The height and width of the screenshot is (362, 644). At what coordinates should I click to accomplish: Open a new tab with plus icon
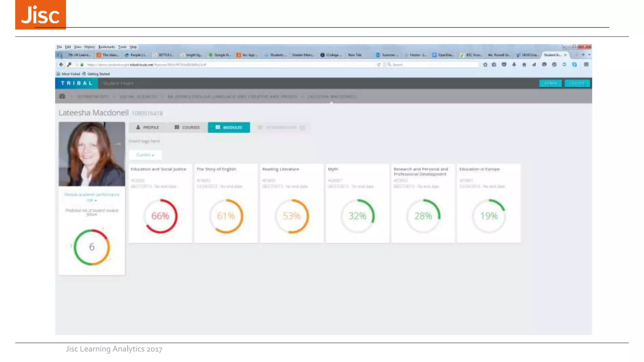[x=583, y=55]
